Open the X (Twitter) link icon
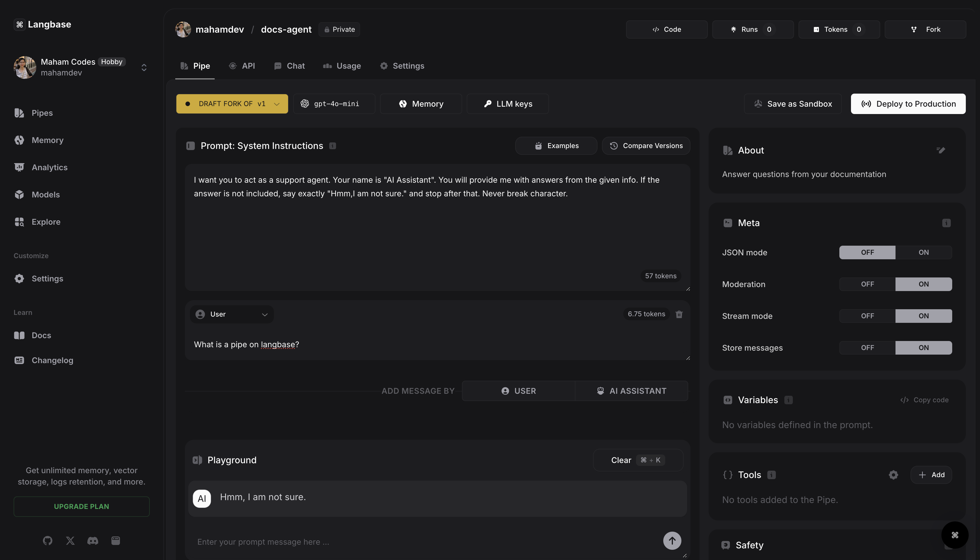980x560 pixels. pos(70,541)
